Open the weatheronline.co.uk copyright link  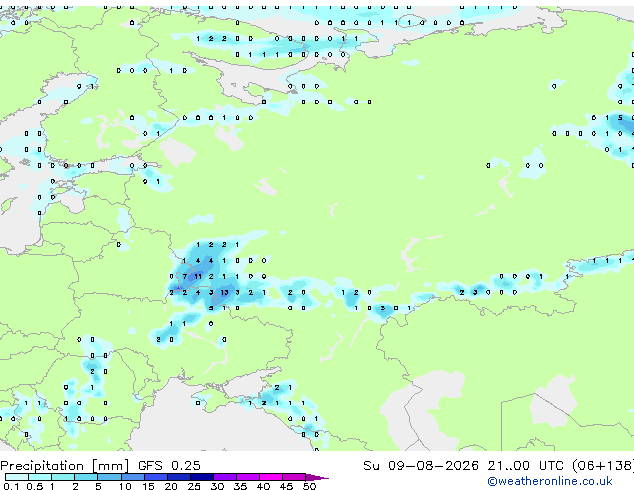(550, 481)
